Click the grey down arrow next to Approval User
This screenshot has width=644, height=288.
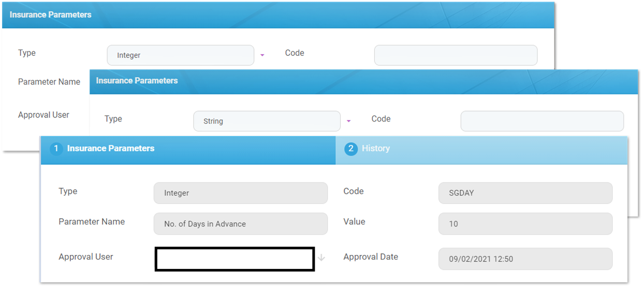[321, 257]
